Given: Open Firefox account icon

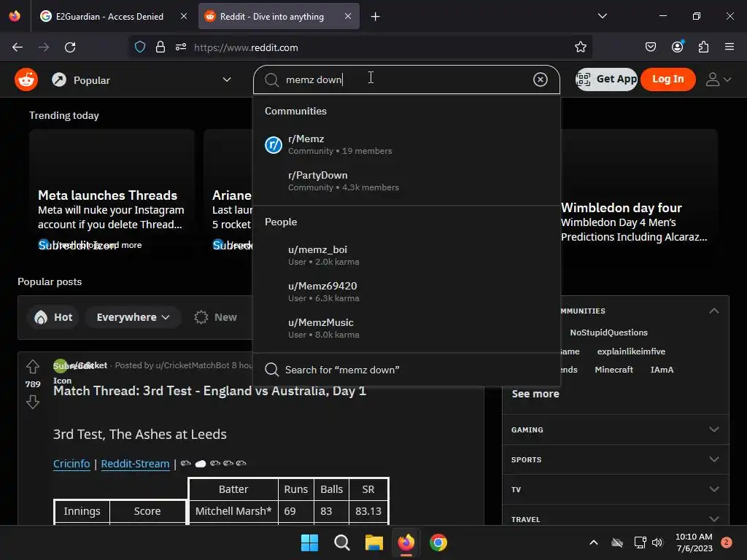Looking at the screenshot, I should pyautogui.click(x=677, y=47).
